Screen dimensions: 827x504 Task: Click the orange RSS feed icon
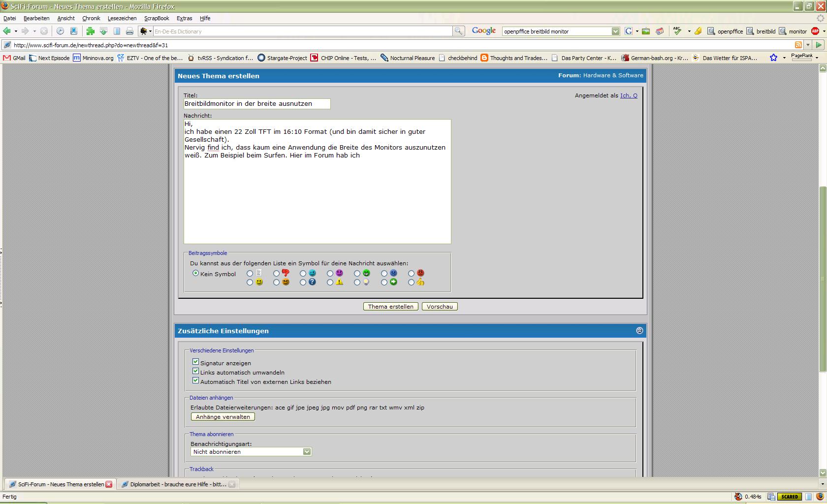(x=798, y=45)
